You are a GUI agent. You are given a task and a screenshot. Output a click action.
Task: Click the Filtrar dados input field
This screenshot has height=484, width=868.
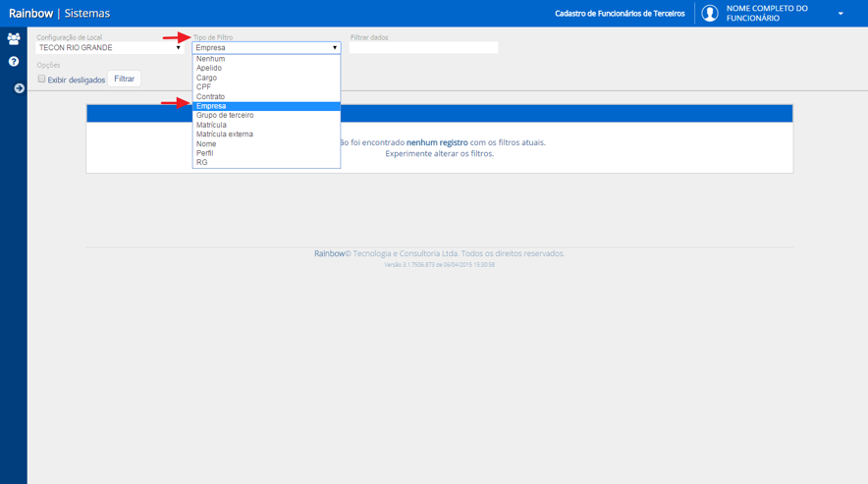(x=423, y=48)
